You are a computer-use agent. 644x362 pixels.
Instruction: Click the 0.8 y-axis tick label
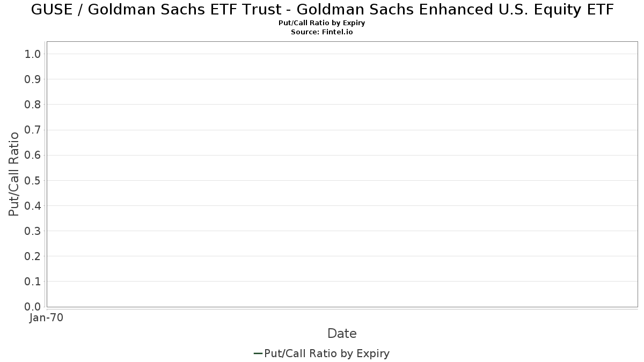click(33, 105)
